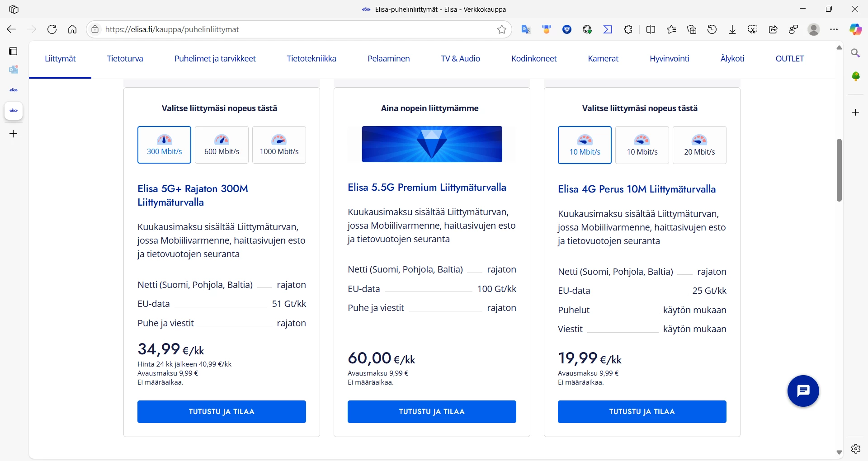
Task: Open Settings and more menu
Action: 834,29
